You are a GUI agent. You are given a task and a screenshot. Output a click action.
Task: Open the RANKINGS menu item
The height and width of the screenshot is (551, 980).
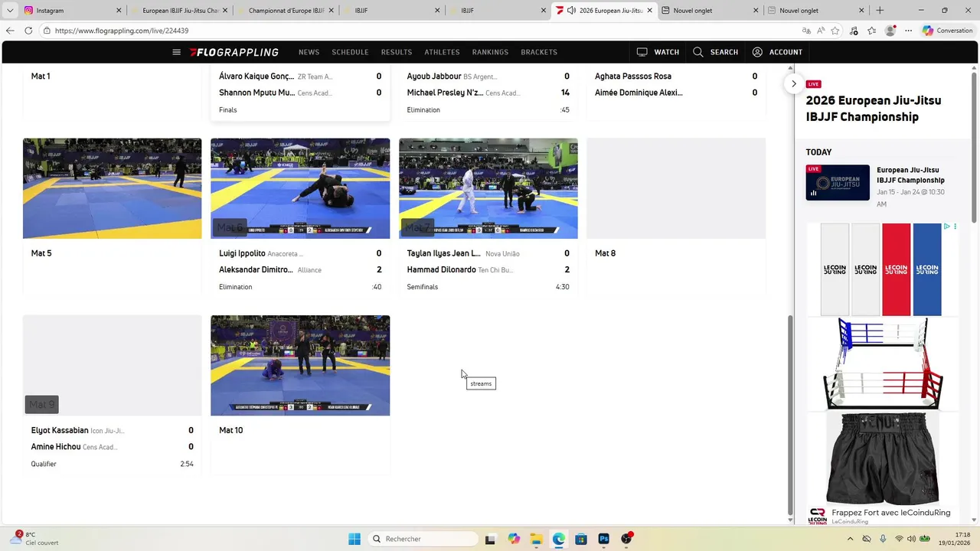click(490, 52)
